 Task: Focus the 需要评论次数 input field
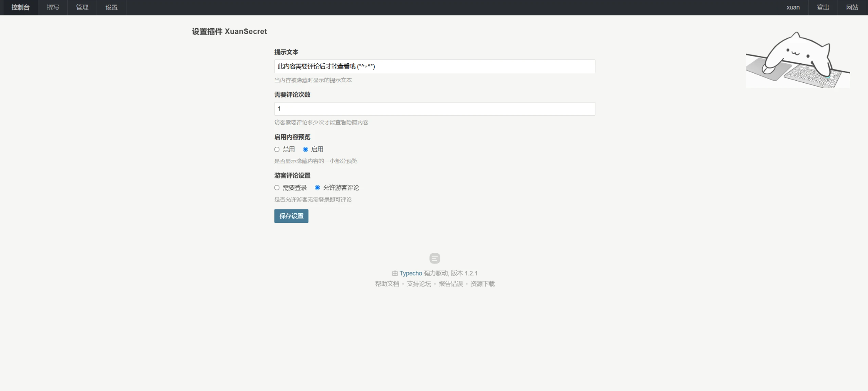coord(434,109)
